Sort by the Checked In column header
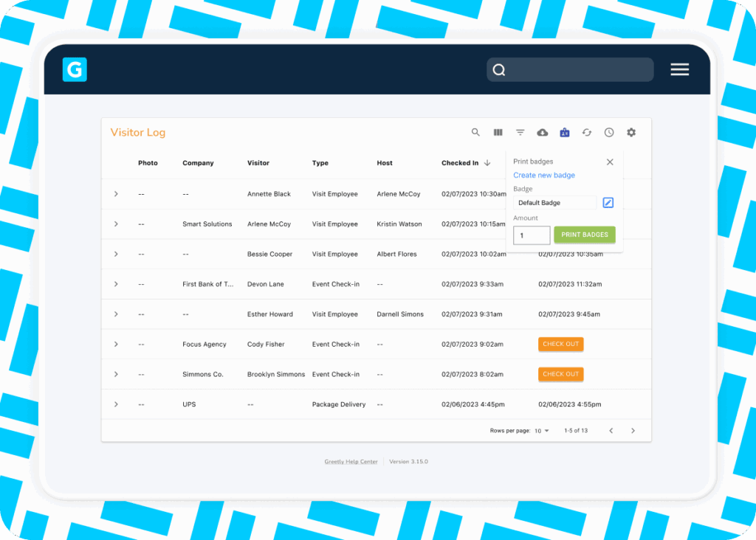Viewport: 756px width, 540px height. pos(460,163)
